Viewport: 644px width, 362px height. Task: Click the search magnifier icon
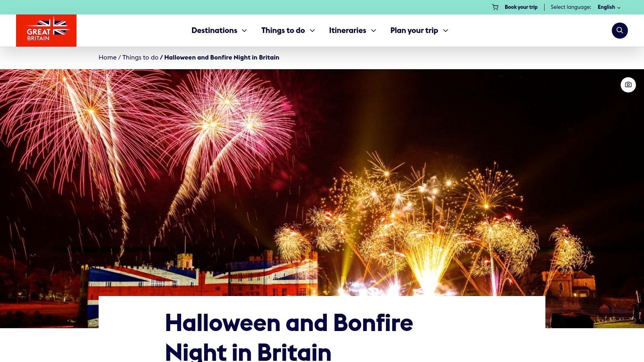619,31
